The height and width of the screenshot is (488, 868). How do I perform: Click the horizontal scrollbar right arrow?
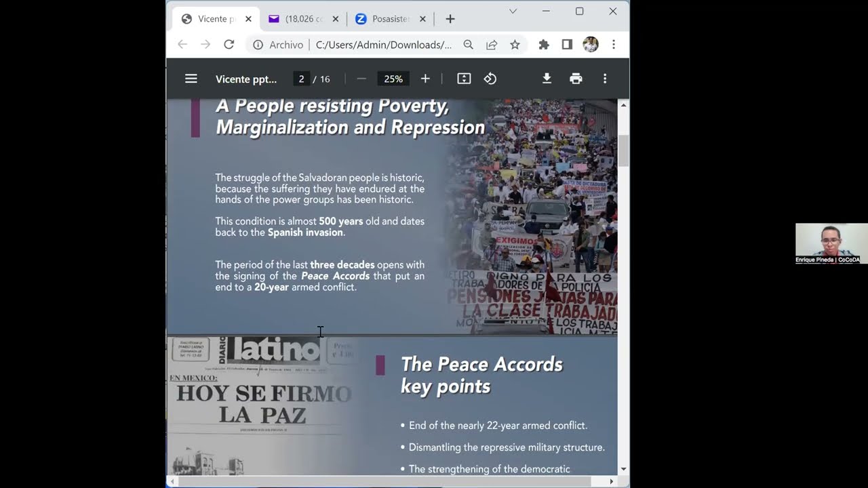(612, 481)
